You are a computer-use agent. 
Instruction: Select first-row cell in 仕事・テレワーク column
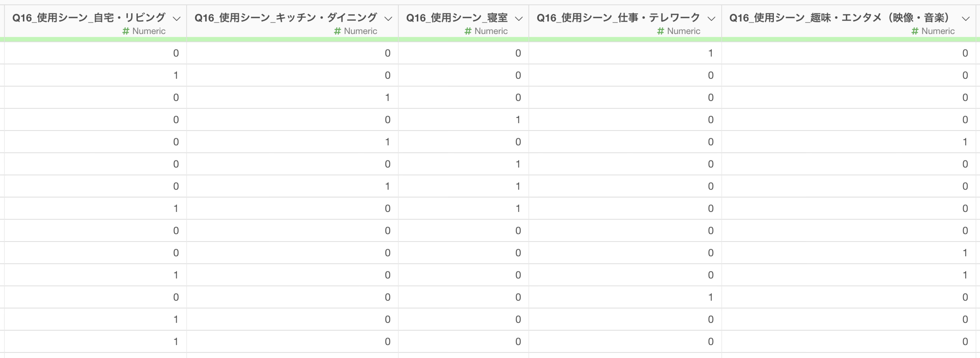click(625, 53)
